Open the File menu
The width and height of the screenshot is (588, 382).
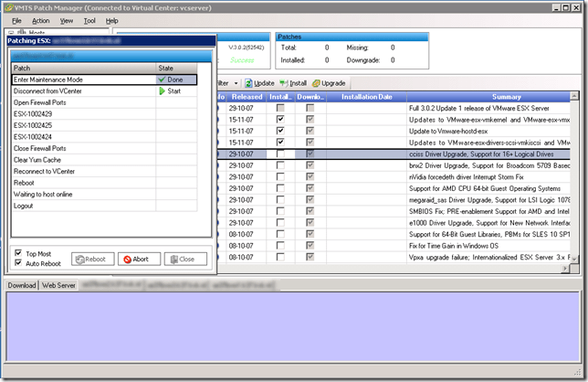coord(16,21)
